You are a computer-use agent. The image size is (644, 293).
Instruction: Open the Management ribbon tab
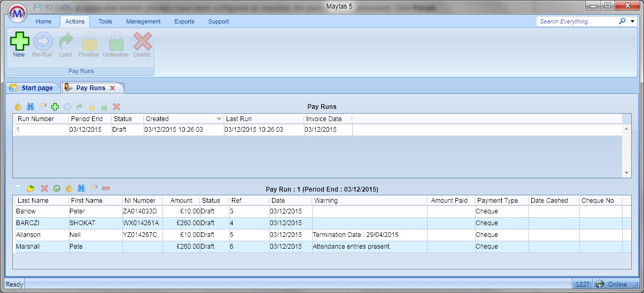tap(143, 21)
